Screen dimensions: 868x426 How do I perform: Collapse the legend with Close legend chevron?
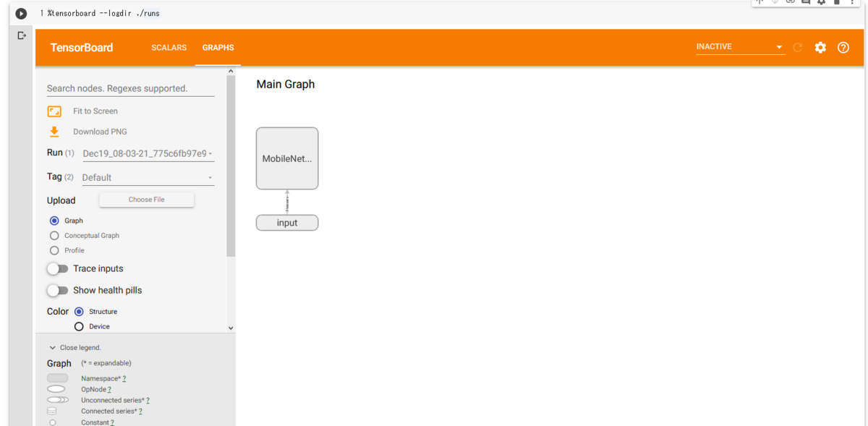pos(53,348)
